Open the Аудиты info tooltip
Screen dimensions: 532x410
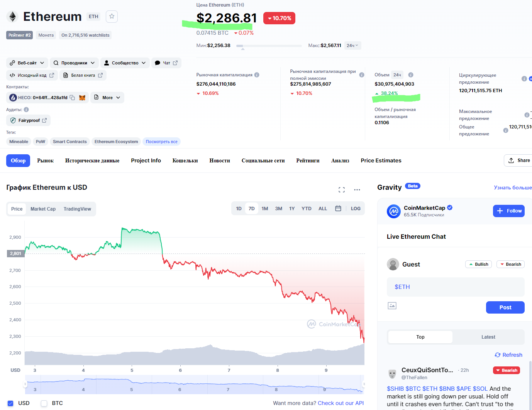tap(26, 110)
